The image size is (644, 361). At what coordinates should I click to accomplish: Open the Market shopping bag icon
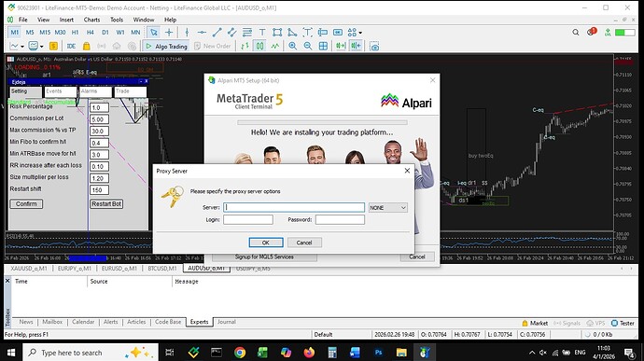[86, 46]
